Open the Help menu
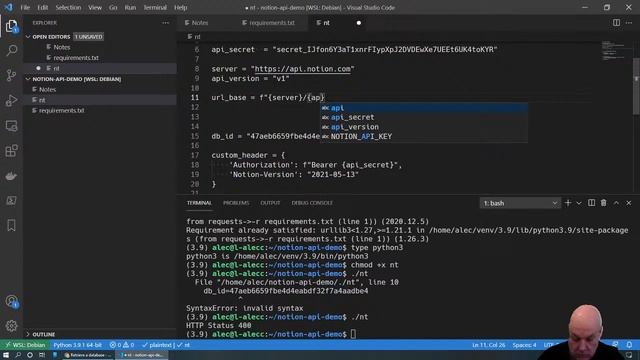This screenshot has height=360, width=640. (x=180, y=7)
